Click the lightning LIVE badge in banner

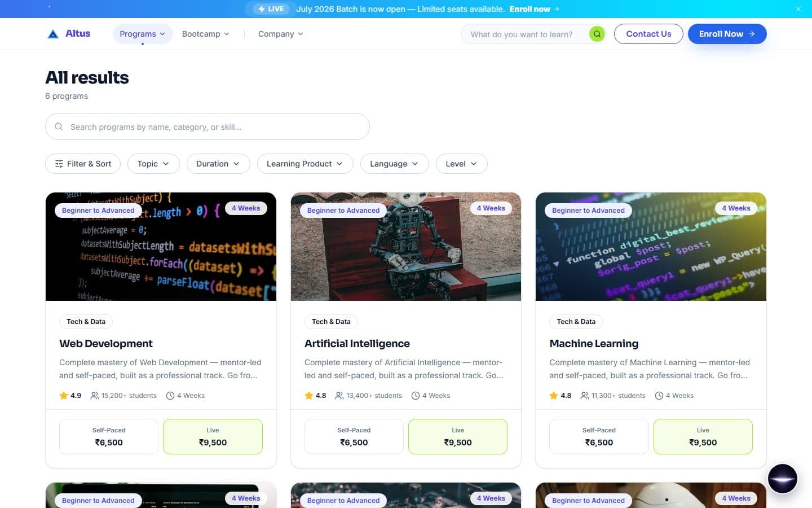coord(271,9)
